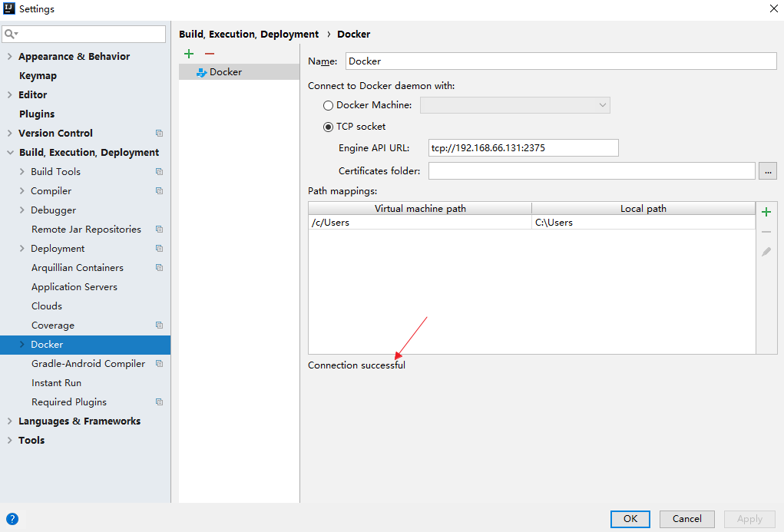The height and width of the screenshot is (532, 784).
Task: Click the Name input field
Action: [x=561, y=61]
